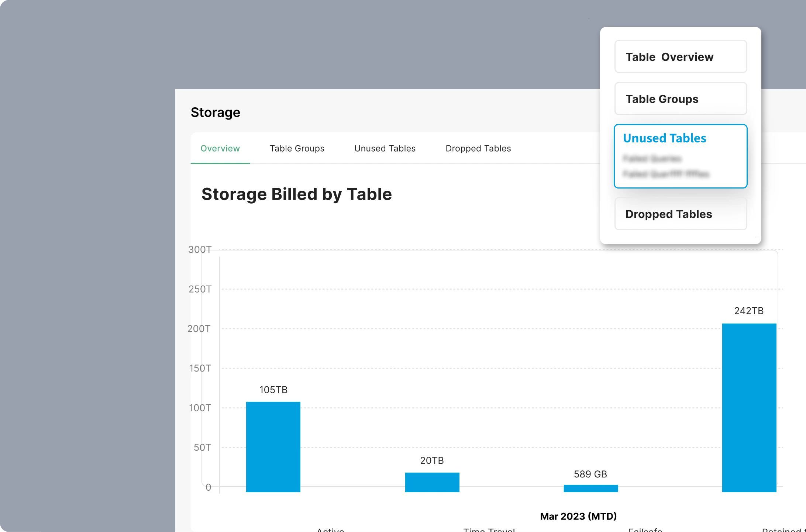Click the Storage Billed by Table heading

[x=297, y=194]
